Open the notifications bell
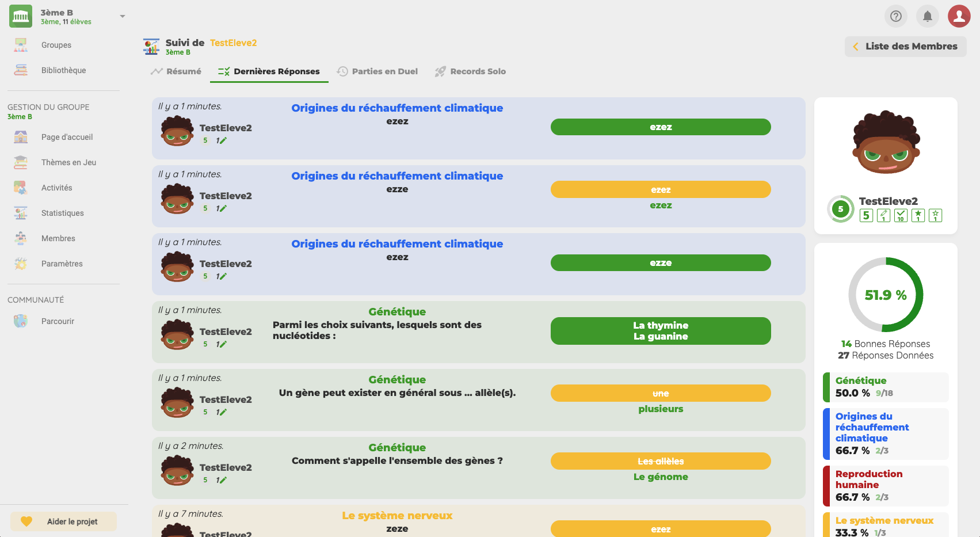The height and width of the screenshot is (537, 980). click(928, 16)
